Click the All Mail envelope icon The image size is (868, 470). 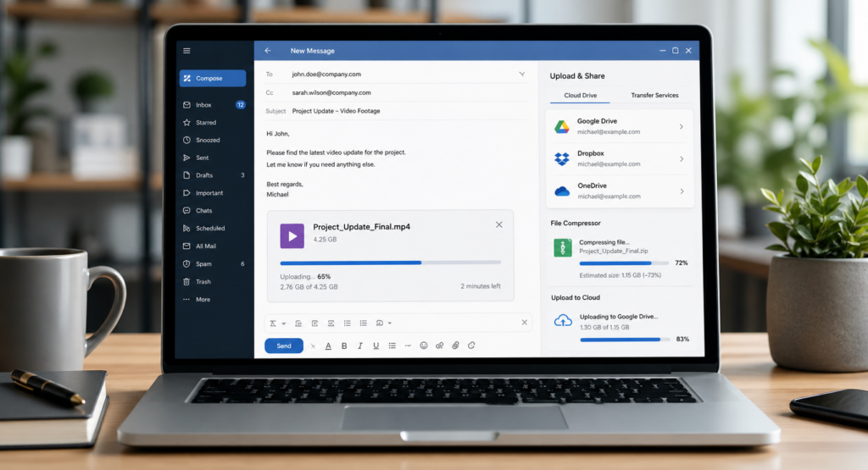[186, 246]
